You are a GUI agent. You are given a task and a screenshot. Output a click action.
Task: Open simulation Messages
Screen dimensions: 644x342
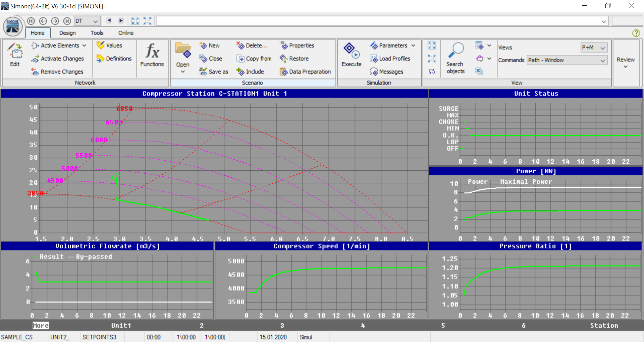386,72
